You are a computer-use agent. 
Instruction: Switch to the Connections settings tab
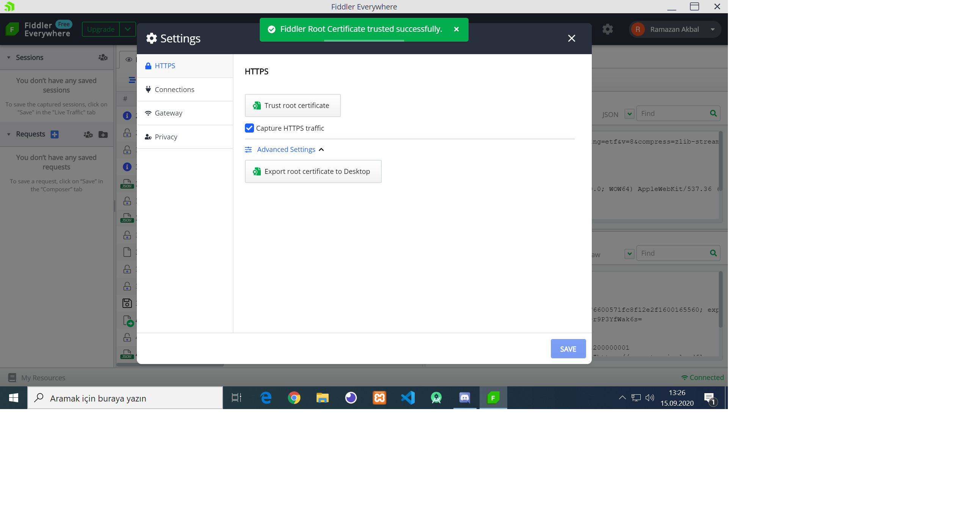pyautogui.click(x=174, y=89)
